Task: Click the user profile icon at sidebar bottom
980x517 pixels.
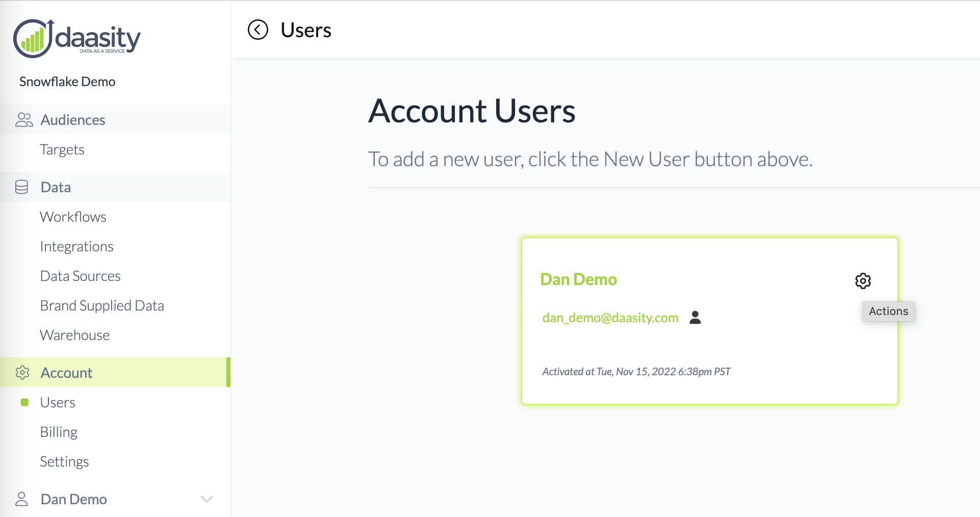Action: pyautogui.click(x=22, y=499)
